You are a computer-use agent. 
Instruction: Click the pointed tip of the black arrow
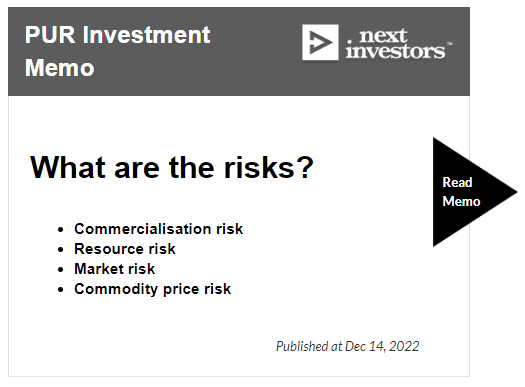[x=514, y=192]
